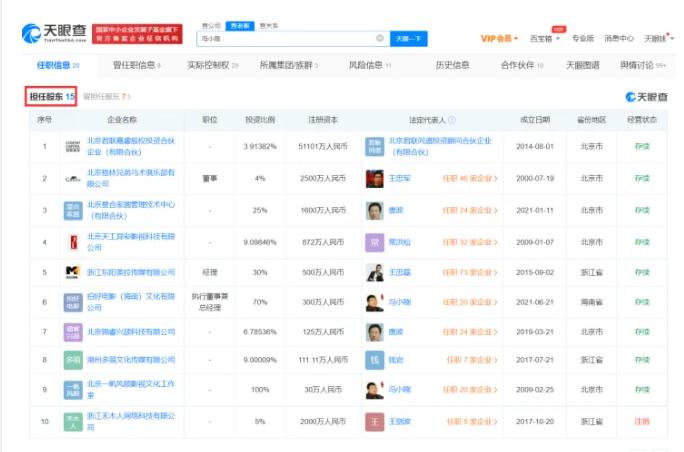Open the 所属集团/族群 tab

(288, 65)
